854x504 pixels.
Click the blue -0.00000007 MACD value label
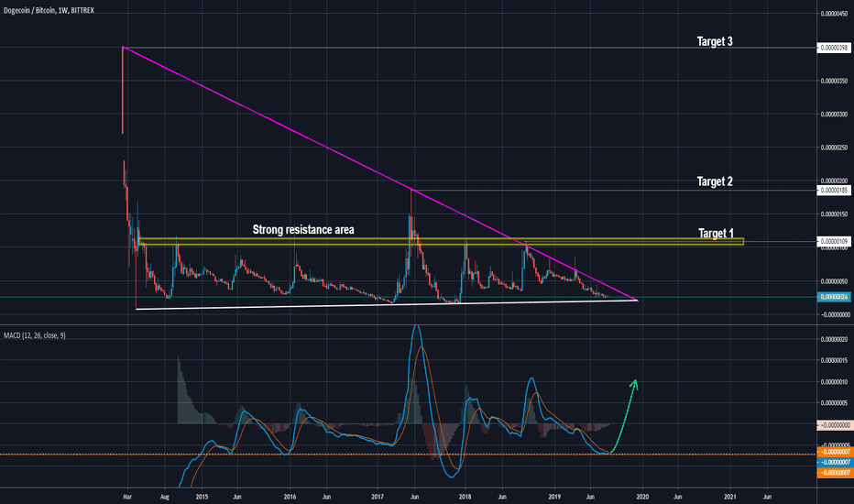(x=834, y=462)
